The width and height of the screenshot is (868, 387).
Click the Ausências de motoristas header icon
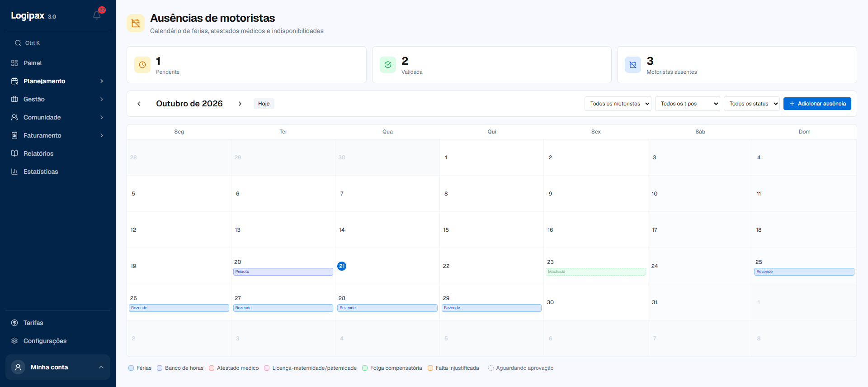[x=136, y=23]
